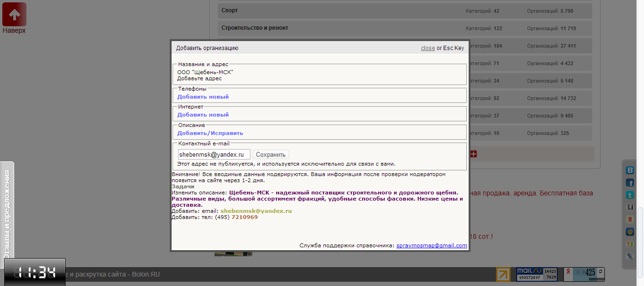Click the red Наверх up-arrow icon
This screenshot has width=644, height=286.
pyautogui.click(x=14, y=15)
